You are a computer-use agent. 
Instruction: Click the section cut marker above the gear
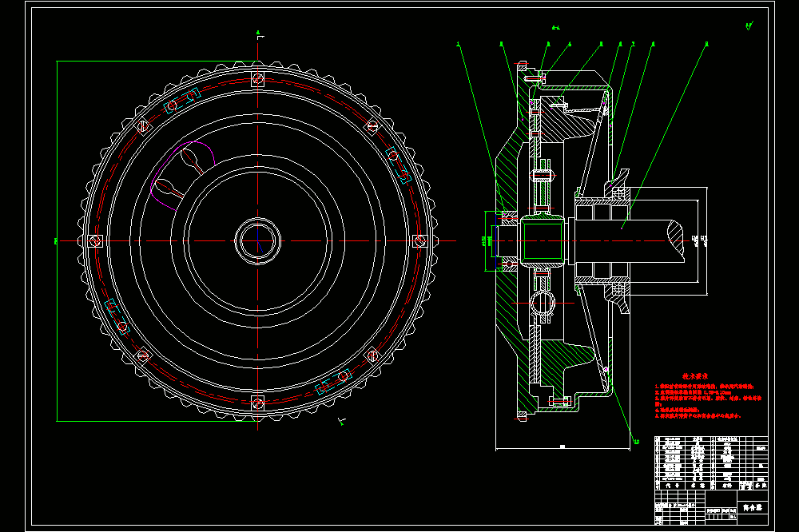(260, 35)
